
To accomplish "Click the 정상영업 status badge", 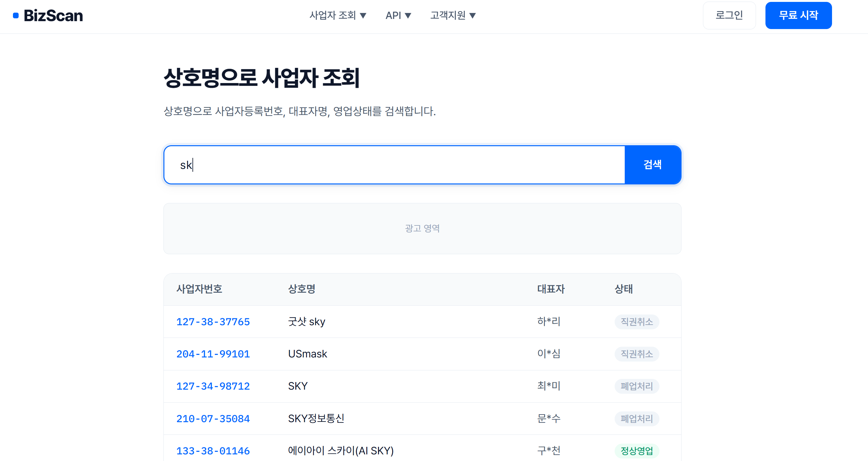I will coord(637,451).
